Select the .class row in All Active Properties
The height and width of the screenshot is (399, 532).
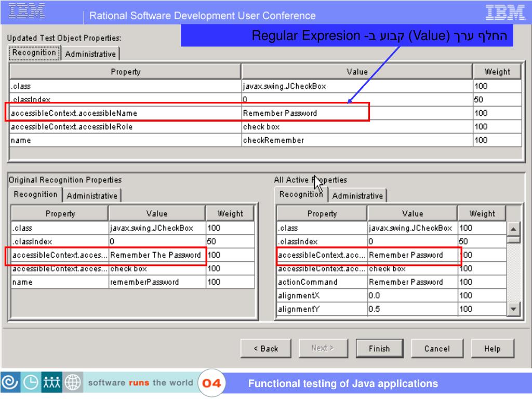(x=391, y=228)
